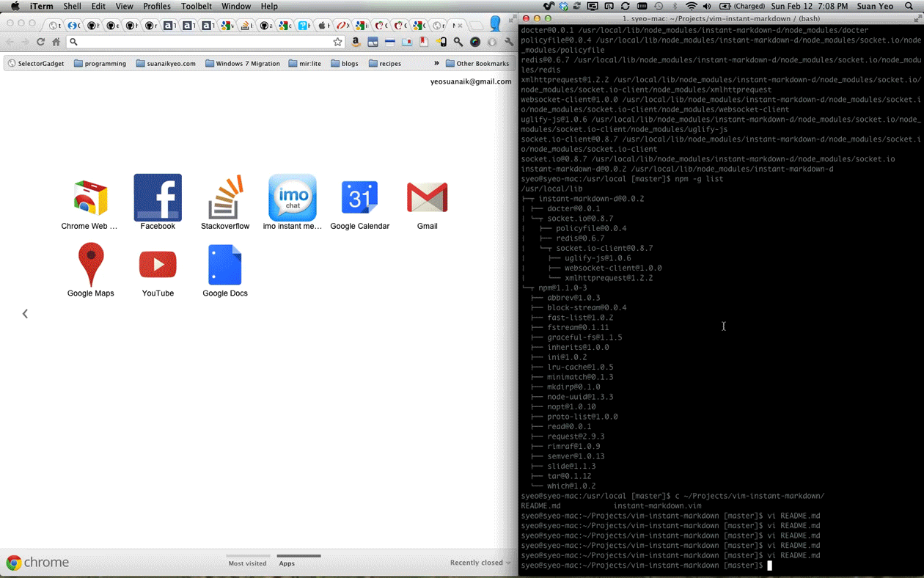The image size is (924, 578).
Task: Open the imo instant messenger app
Action: [x=293, y=198]
